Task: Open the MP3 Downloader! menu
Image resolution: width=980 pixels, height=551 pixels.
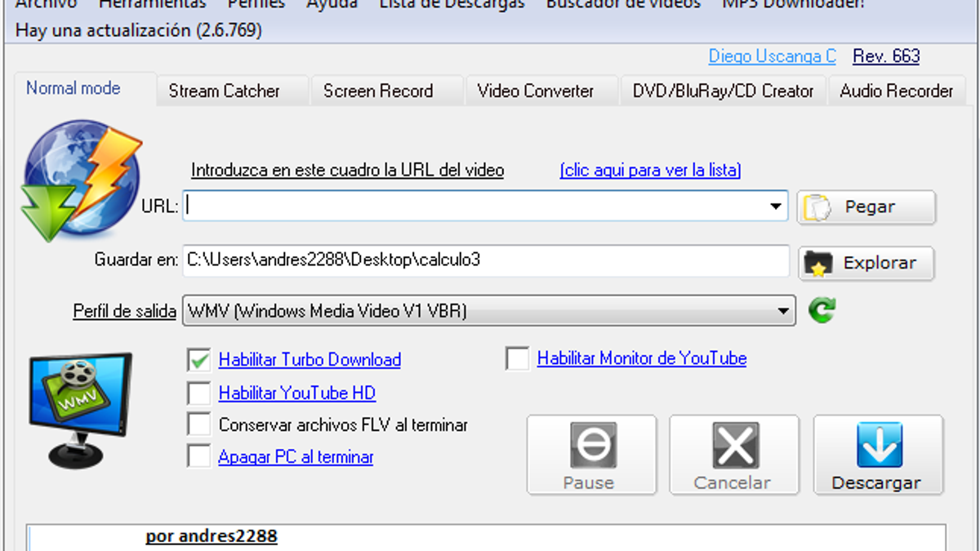Action: click(x=793, y=3)
